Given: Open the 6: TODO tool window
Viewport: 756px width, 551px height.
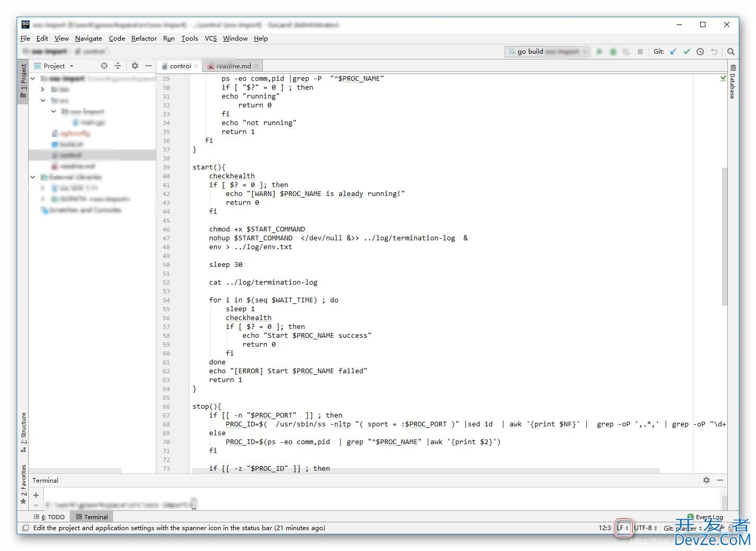Looking at the screenshot, I should point(49,517).
